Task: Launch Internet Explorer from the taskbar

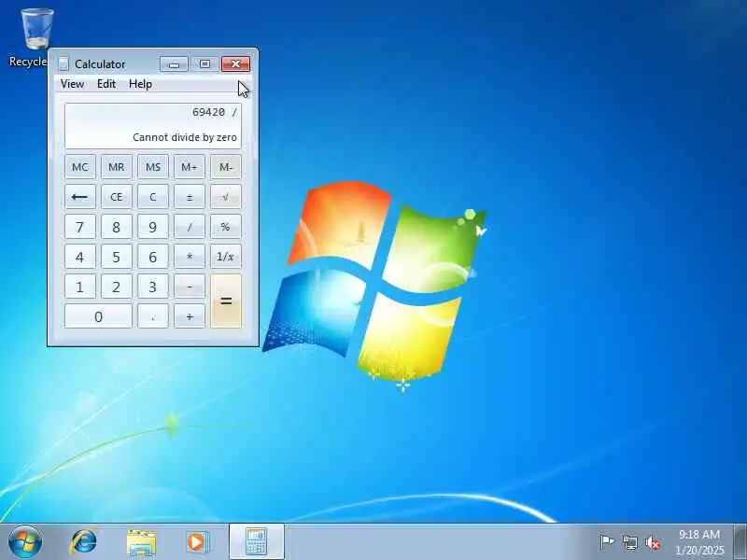Action: point(84,542)
